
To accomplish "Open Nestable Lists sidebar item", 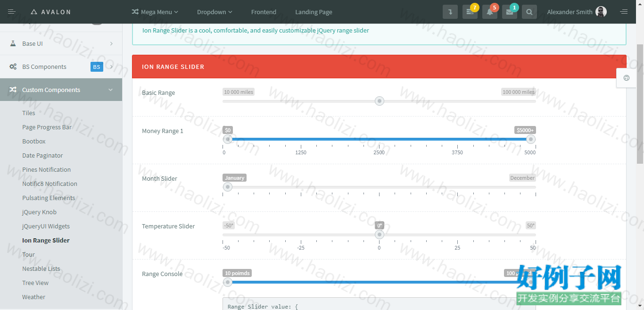I will [x=41, y=268].
